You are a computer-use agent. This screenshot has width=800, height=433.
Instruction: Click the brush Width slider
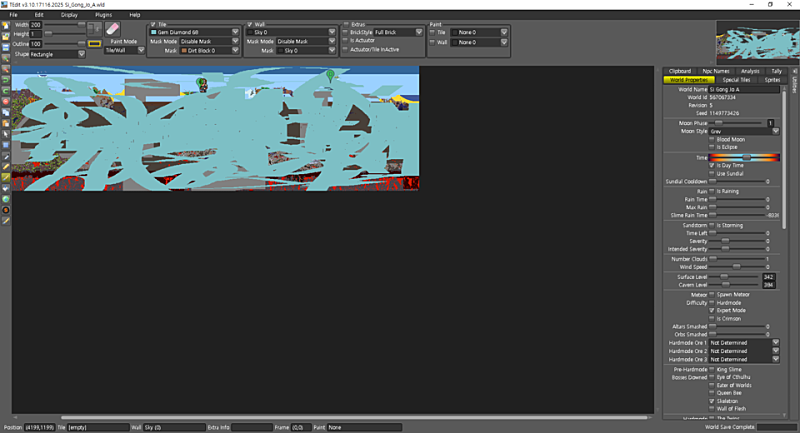point(65,24)
